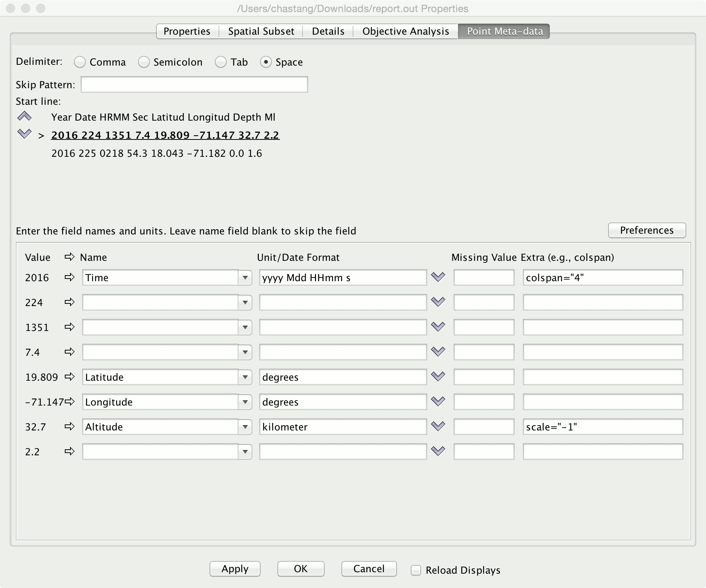Click the arrow icon next to value 224
The height and width of the screenshot is (588, 706).
coord(69,302)
